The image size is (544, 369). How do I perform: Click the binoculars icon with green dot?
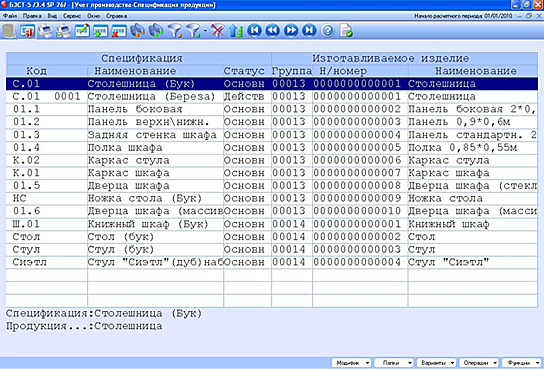pyautogui.click(x=156, y=31)
